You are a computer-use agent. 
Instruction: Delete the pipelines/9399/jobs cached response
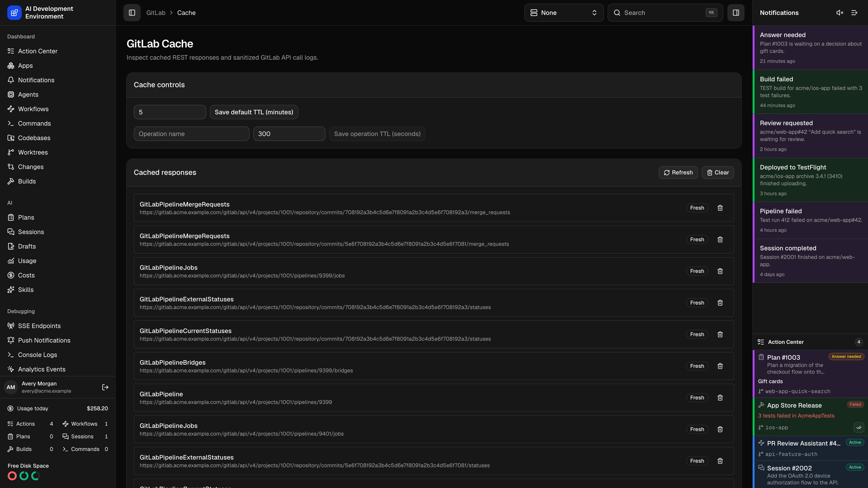[x=720, y=271]
